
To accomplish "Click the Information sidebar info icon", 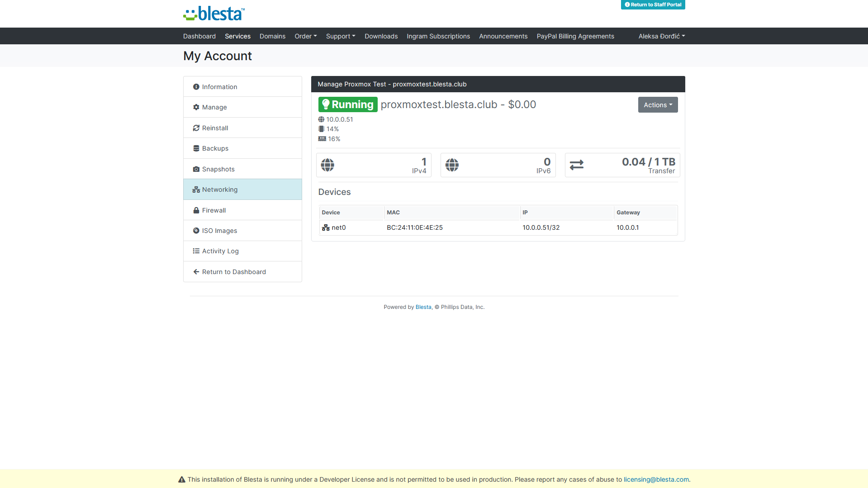I will 196,87.
